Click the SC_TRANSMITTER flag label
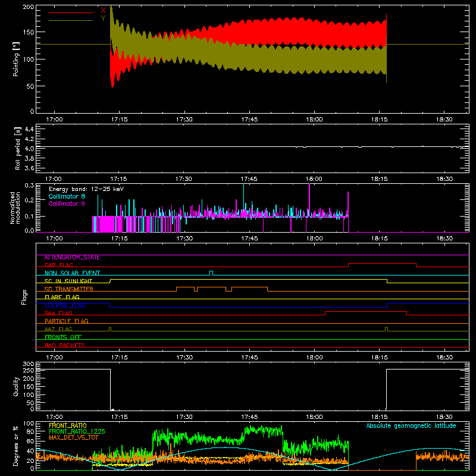The height and width of the screenshot is (476, 476). 69,289
